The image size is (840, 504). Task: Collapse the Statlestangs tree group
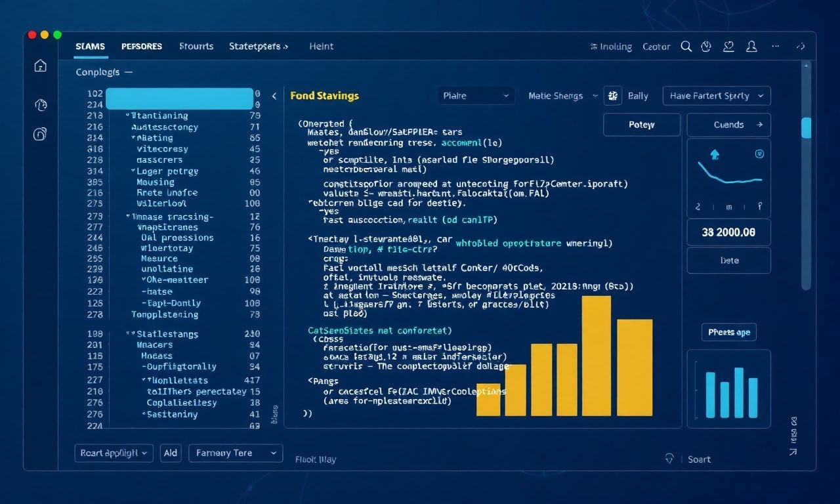130,334
